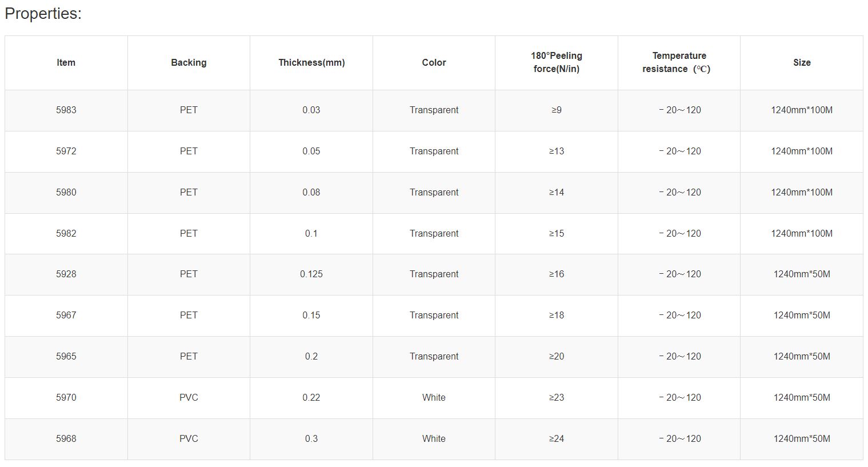Click the Size column header
The height and width of the screenshot is (467, 868).
coord(802,63)
